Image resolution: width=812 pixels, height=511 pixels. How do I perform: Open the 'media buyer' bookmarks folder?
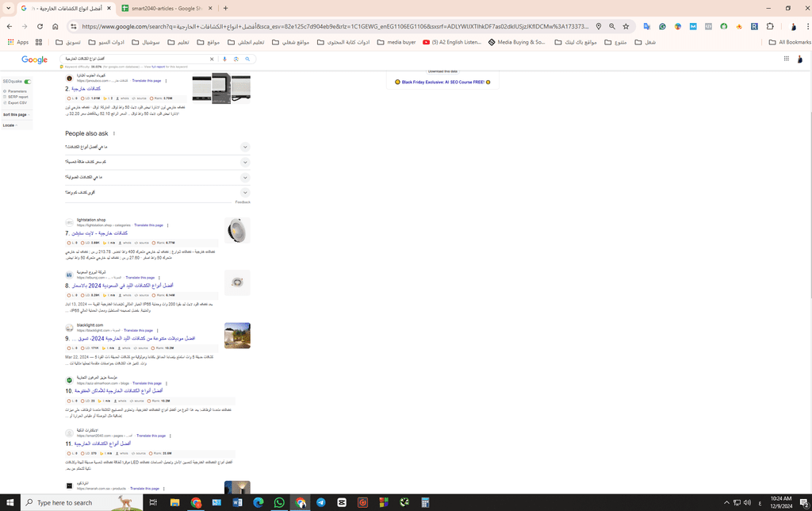tap(396, 42)
